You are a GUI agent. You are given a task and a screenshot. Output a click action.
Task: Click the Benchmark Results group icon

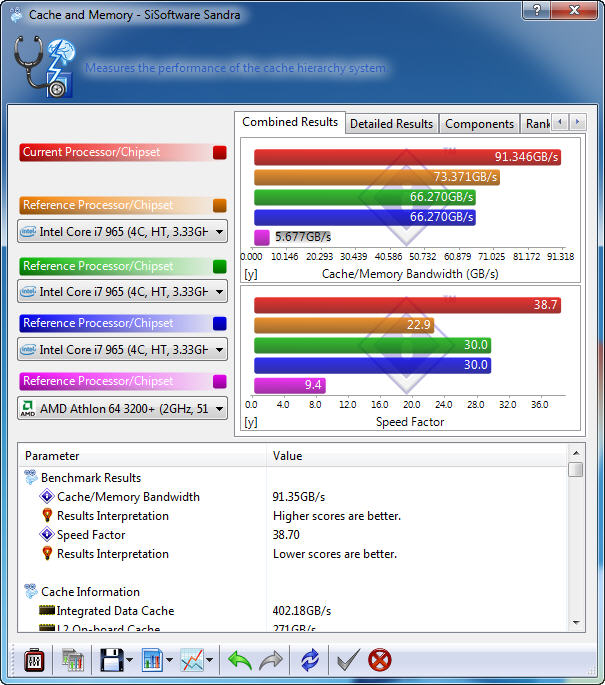tap(31, 477)
